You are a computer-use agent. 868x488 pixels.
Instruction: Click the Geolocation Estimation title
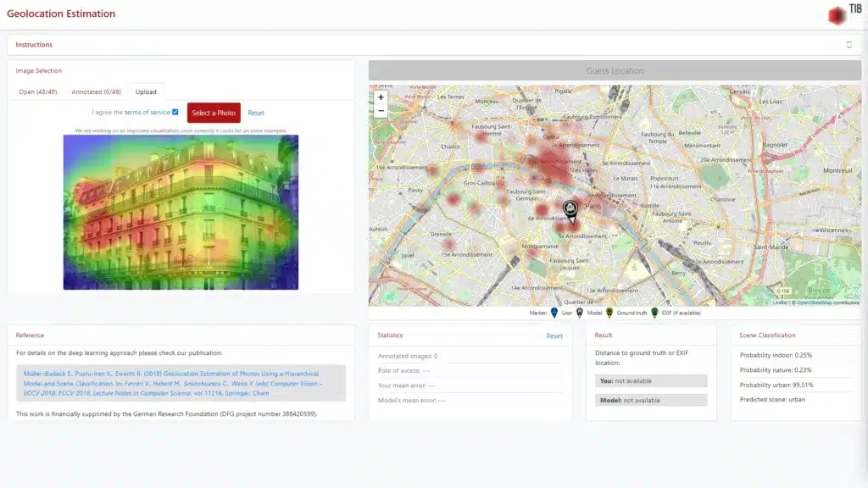[x=61, y=14]
